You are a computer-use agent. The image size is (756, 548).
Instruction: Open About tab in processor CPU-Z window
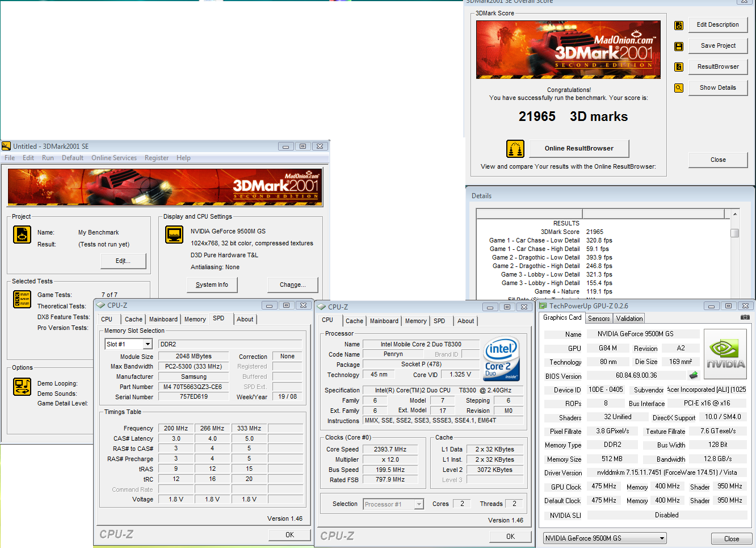466,321
